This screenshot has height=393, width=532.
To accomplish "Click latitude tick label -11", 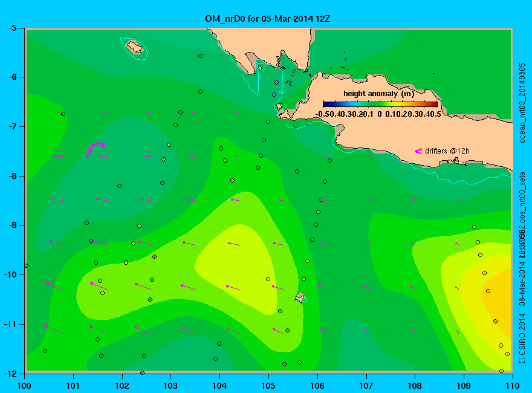I will 10,324.
